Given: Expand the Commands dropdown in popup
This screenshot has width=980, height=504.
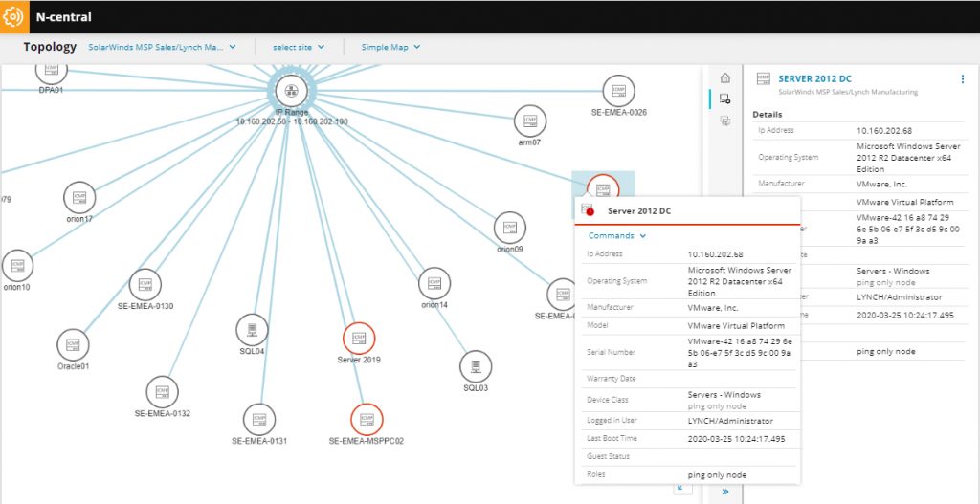Looking at the screenshot, I should click(x=617, y=236).
